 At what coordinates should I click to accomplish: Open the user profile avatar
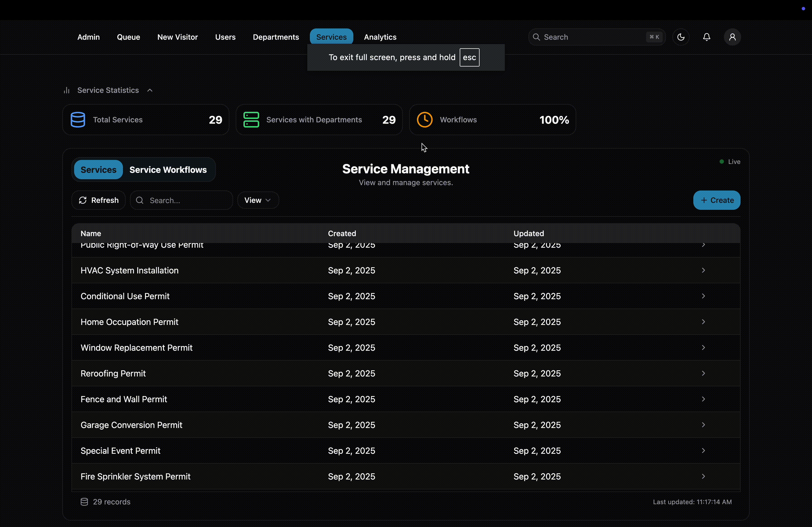pyautogui.click(x=733, y=37)
